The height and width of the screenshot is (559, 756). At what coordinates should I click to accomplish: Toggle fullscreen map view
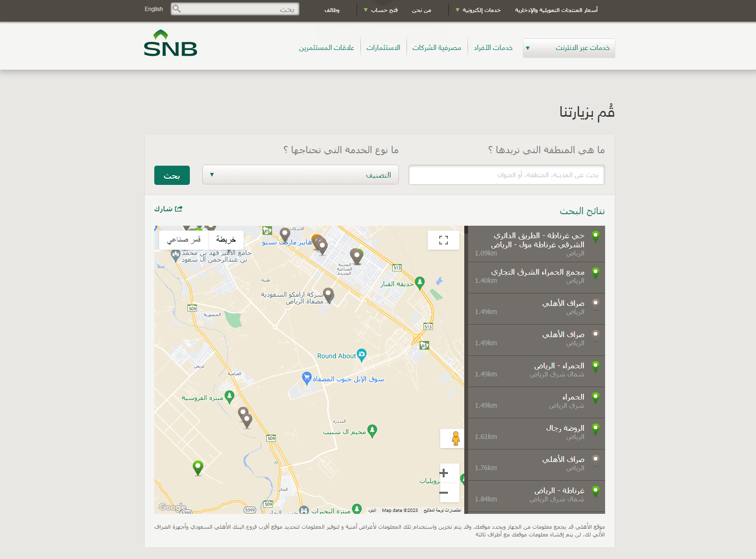tap(443, 240)
